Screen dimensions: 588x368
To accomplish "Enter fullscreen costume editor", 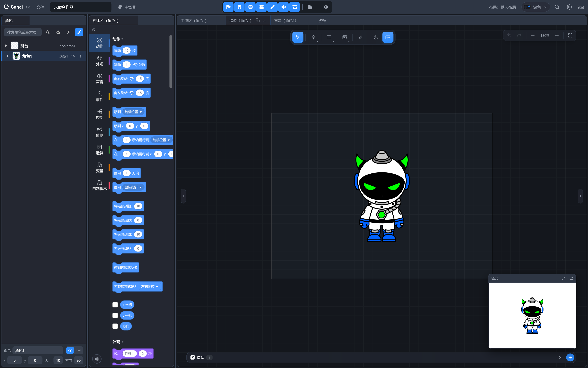I will click(570, 36).
